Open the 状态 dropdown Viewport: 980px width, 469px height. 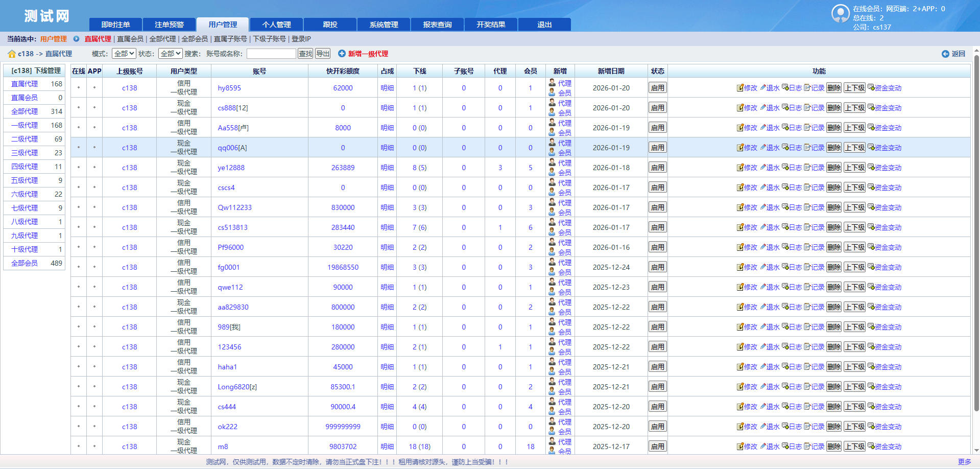pyautogui.click(x=170, y=54)
